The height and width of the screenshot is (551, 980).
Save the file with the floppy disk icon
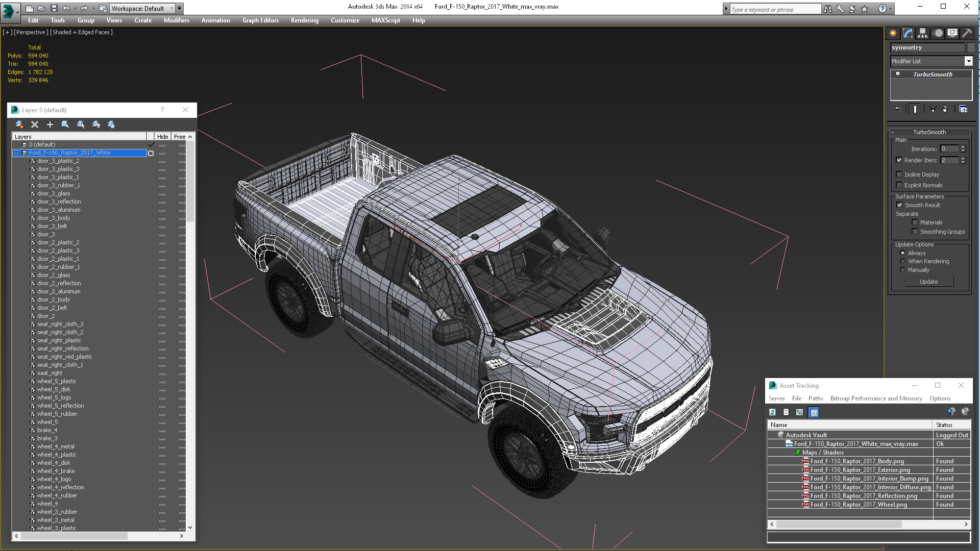tap(54, 8)
